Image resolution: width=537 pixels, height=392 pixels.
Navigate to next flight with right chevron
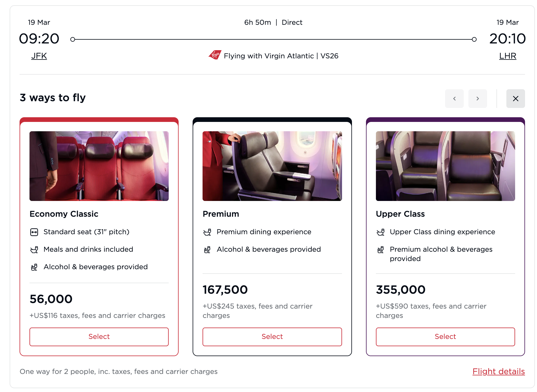tap(478, 99)
